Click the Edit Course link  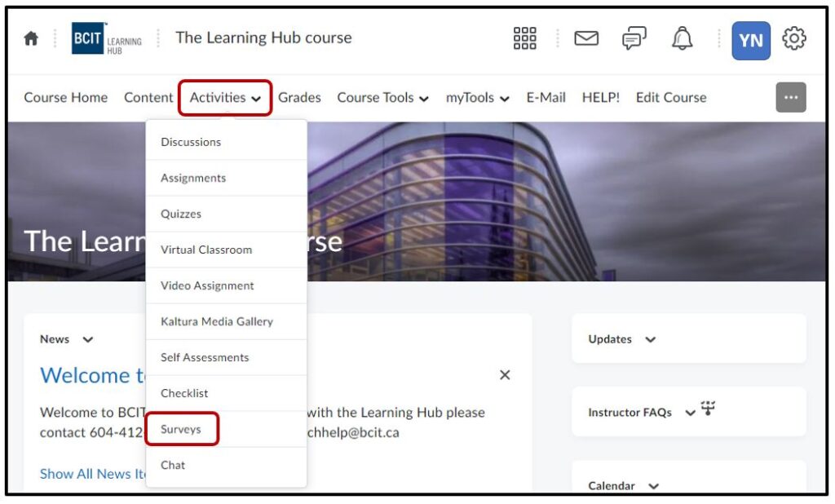(671, 98)
